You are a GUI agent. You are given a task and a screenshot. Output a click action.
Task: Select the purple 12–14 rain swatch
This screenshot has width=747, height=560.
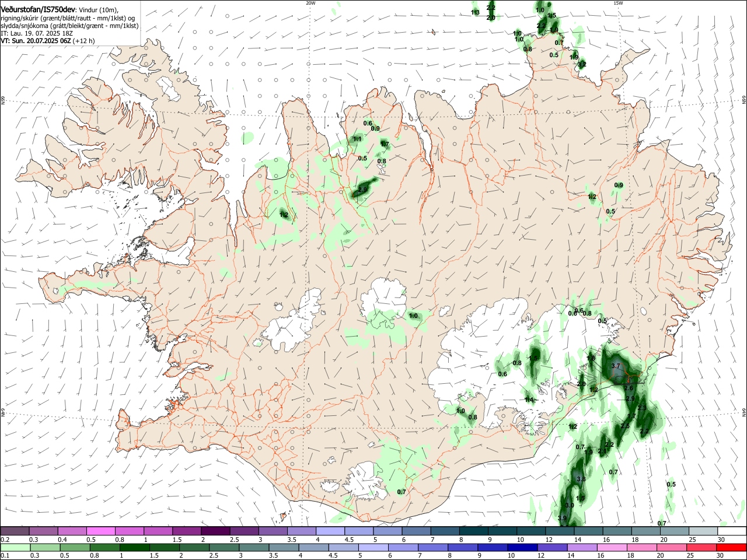(x=552, y=547)
